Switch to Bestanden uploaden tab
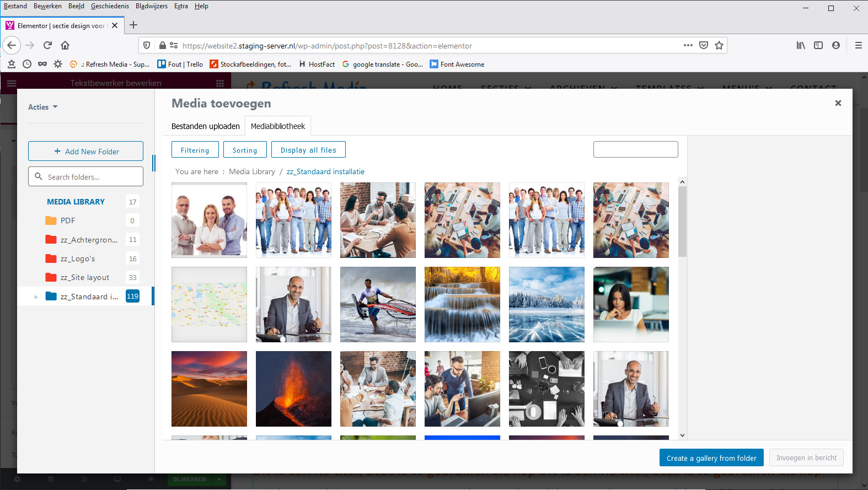The height and width of the screenshot is (490, 868). coord(205,126)
